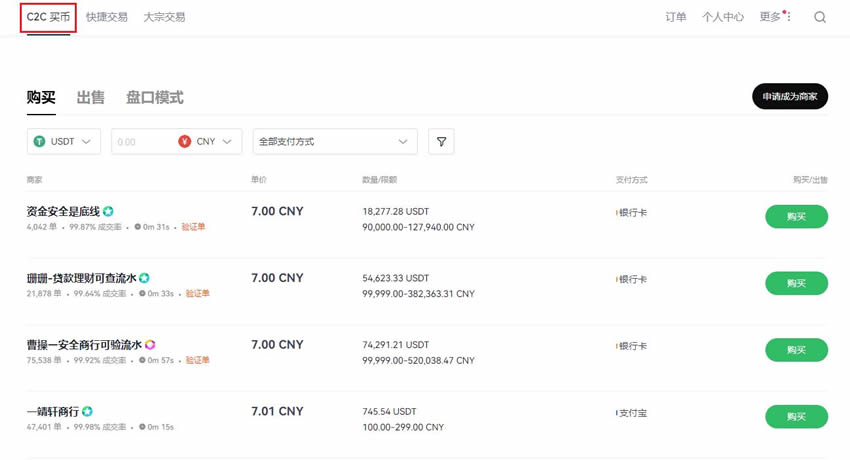Switch to the 盘口模式 tab
The width and height of the screenshot is (850, 460).
(x=154, y=97)
